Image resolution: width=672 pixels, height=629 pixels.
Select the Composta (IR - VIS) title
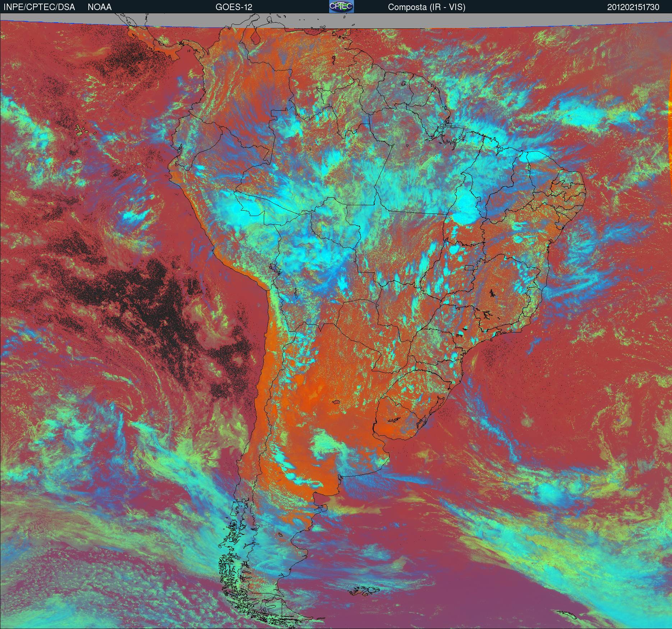click(427, 8)
